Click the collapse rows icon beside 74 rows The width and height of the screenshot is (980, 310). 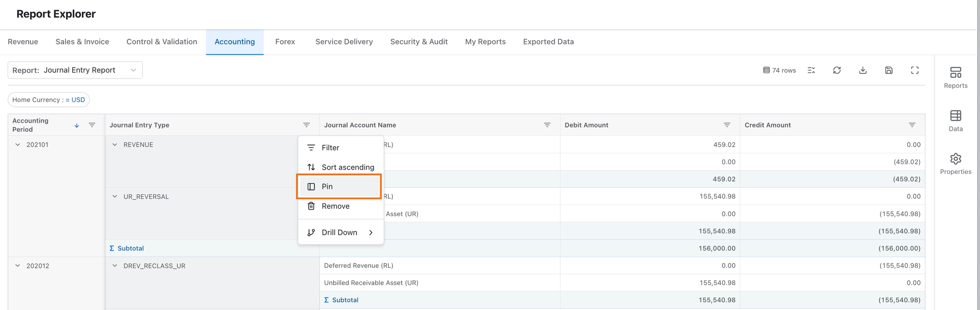811,70
